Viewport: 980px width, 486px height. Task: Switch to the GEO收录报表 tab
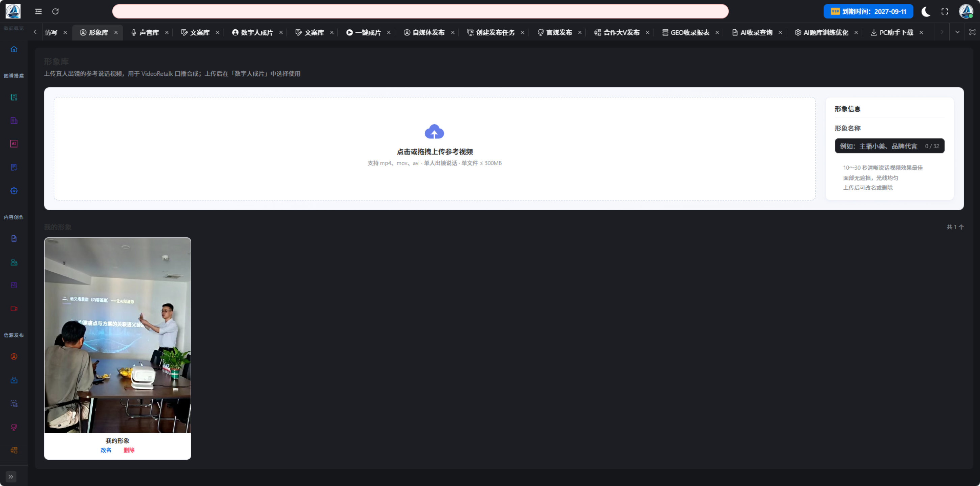tap(685, 32)
